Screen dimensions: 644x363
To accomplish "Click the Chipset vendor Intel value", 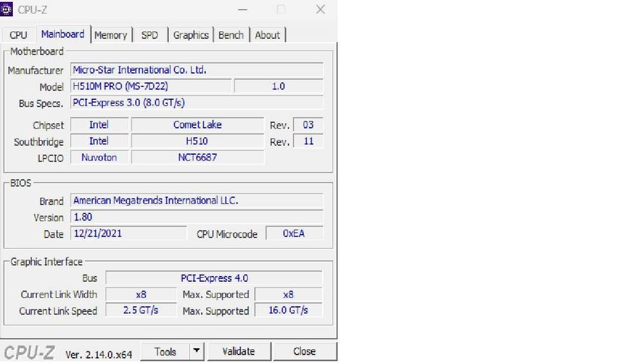I will [x=99, y=124].
